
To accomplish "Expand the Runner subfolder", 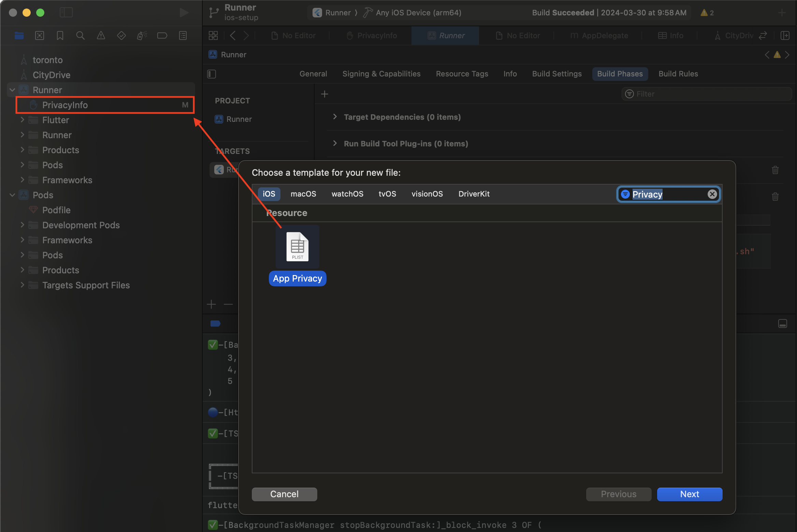I will coord(22,135).
